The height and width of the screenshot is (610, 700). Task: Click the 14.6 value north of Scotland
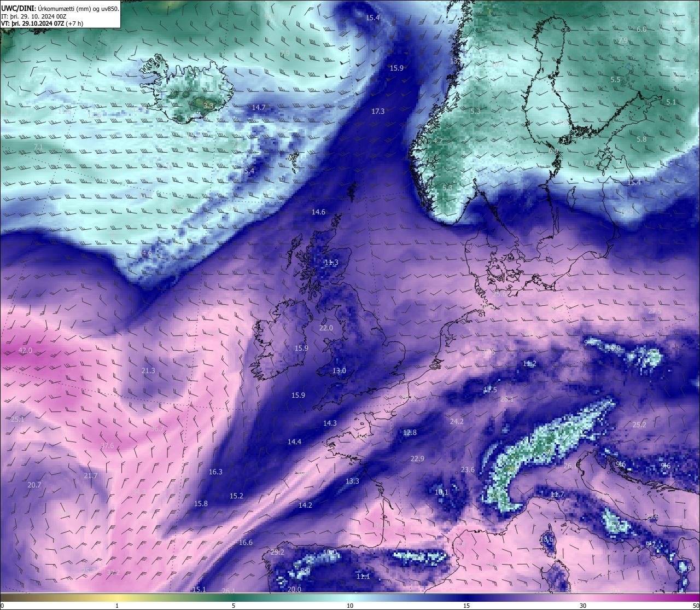(x=318, y=212)
